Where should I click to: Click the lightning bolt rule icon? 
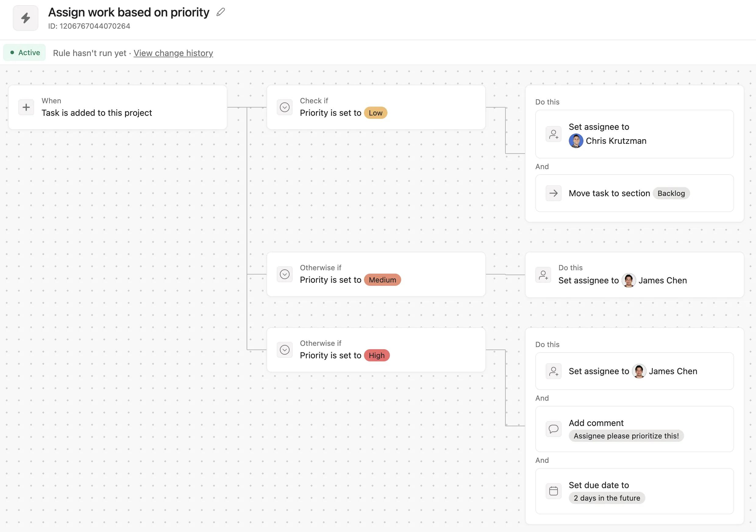(26, 18)
